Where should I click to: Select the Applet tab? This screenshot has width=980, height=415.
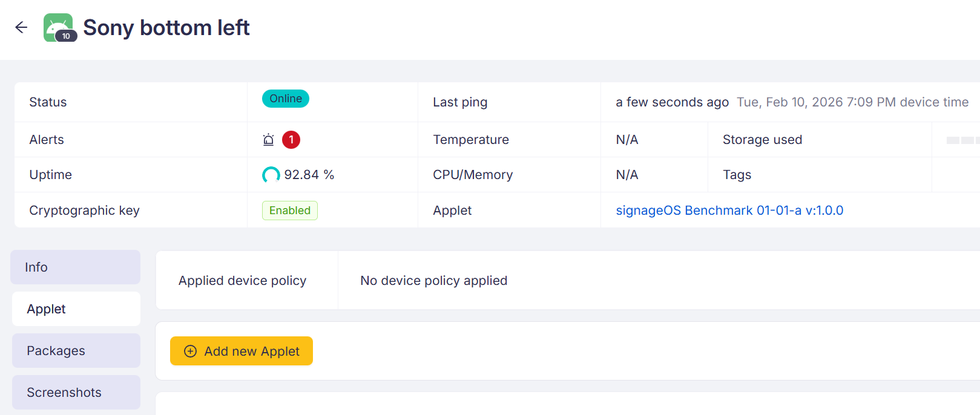click(76, 309)
